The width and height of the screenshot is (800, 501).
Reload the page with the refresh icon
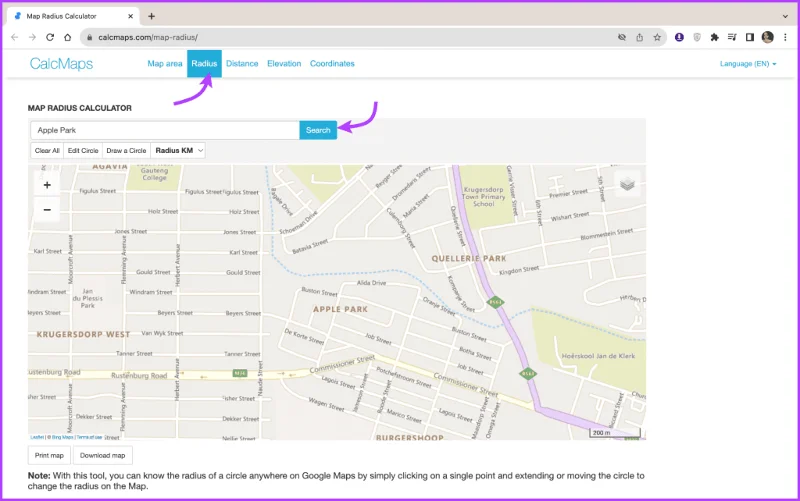[x=50, y=37]
